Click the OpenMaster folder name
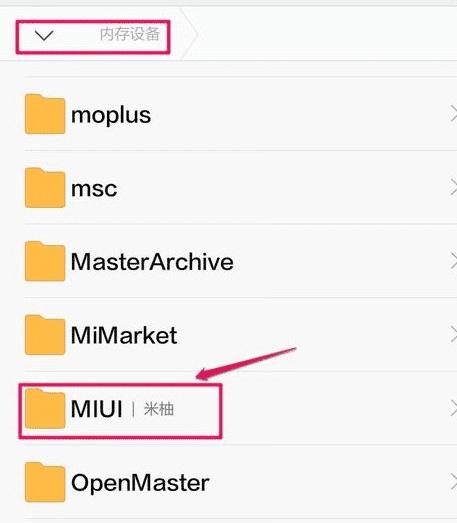This screenshot has width=457, height=523. coord(140,483)
